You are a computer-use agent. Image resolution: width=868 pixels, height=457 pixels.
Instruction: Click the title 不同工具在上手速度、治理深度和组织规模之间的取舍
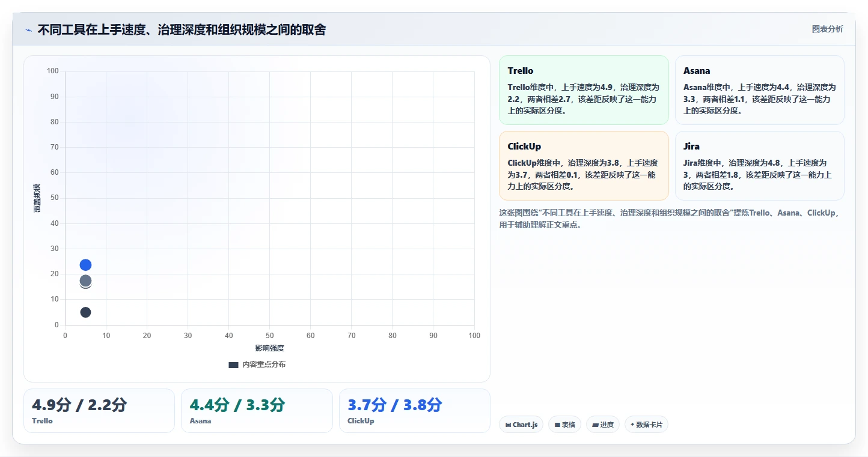[x=182, y=30]
